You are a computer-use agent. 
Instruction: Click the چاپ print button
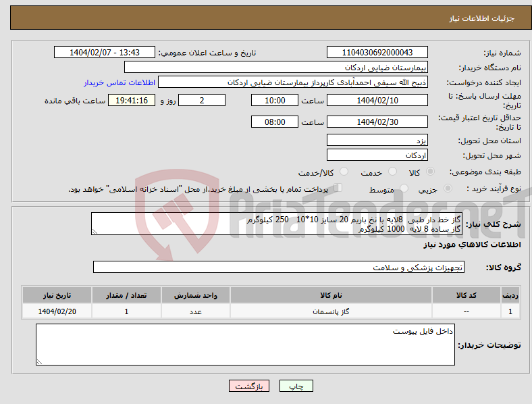click(x=296, y=386)
